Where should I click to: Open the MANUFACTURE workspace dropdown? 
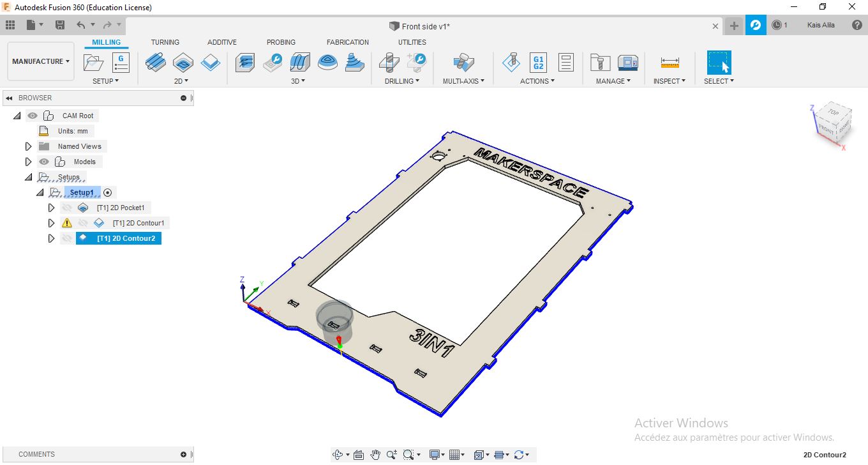tap(41, 61)
